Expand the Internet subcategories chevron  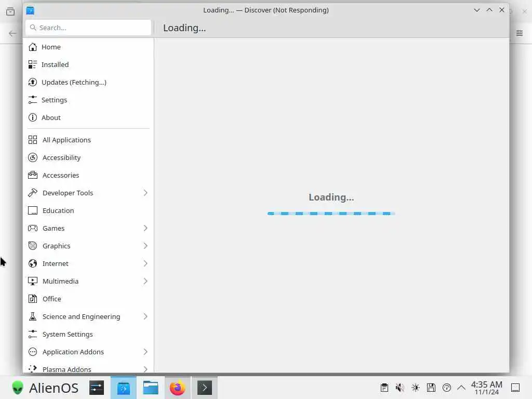point(145,263)
